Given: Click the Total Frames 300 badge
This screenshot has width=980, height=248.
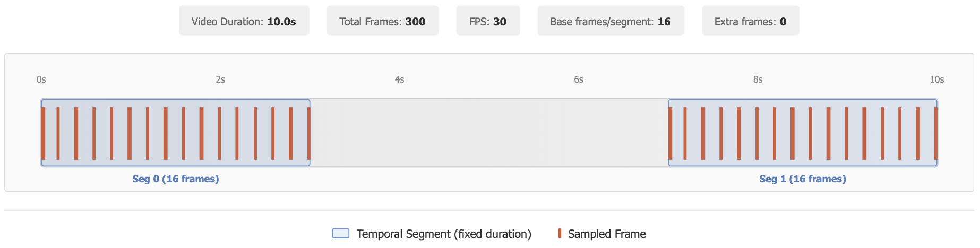Looking at the screenshot, I should click(382, 21).
